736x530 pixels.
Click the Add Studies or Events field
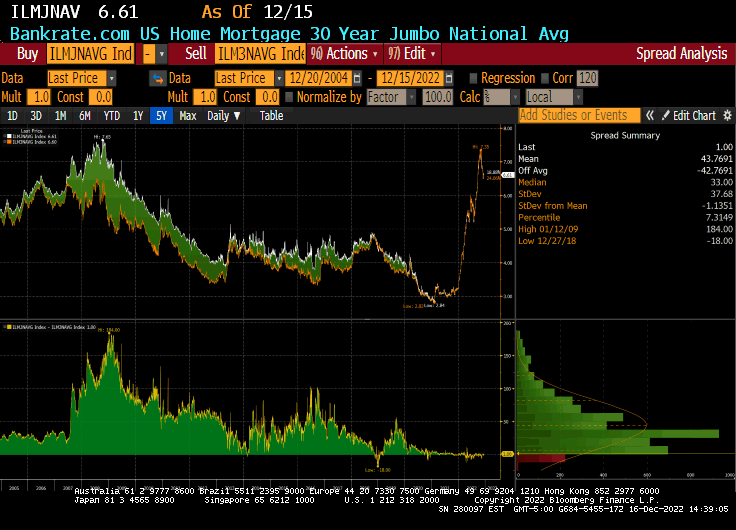(x=579, y=116)
